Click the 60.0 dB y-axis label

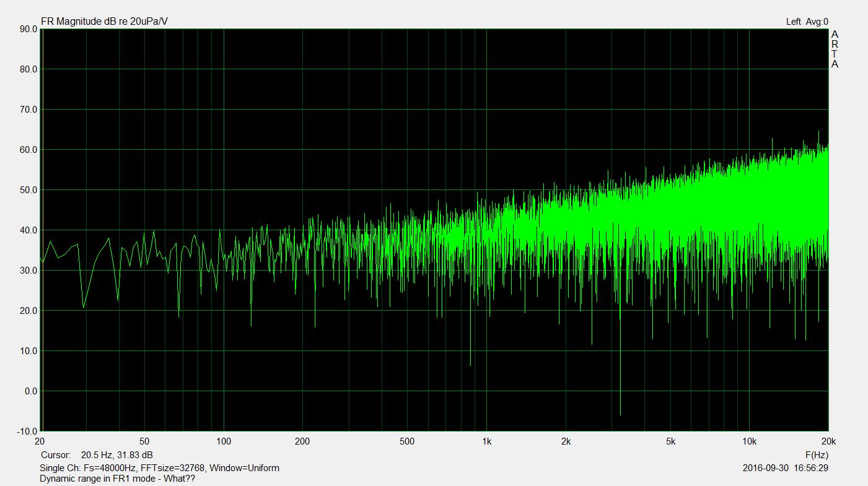pyautogui.click(x=28, y=150)
